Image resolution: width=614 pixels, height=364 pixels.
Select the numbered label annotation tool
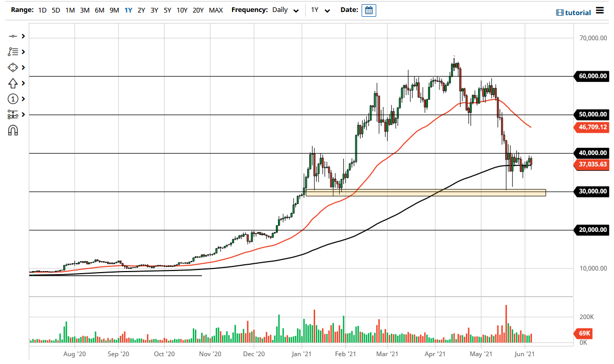(13, 99)
